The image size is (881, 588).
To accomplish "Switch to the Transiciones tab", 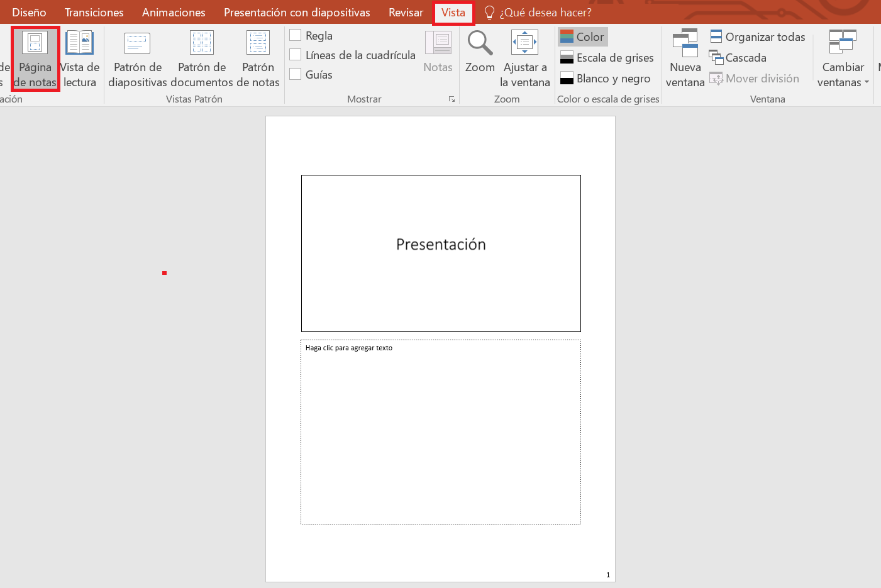I will (94, 13).
